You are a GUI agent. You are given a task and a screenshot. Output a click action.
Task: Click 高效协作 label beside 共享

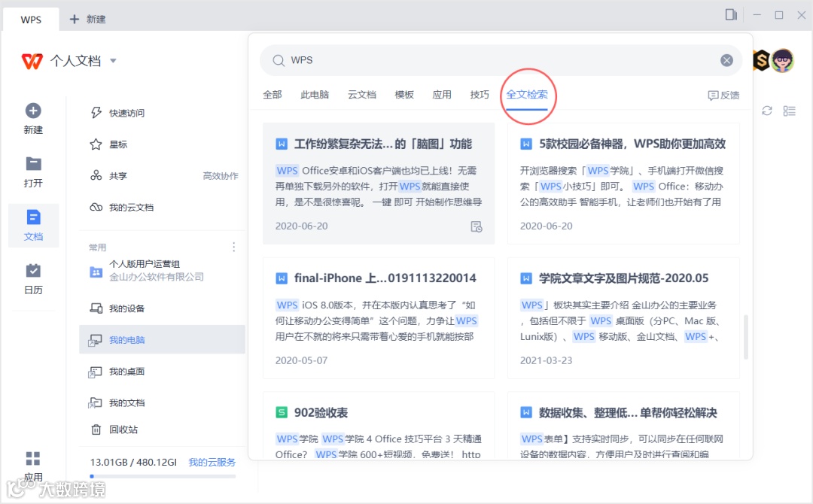coord(221,176)
